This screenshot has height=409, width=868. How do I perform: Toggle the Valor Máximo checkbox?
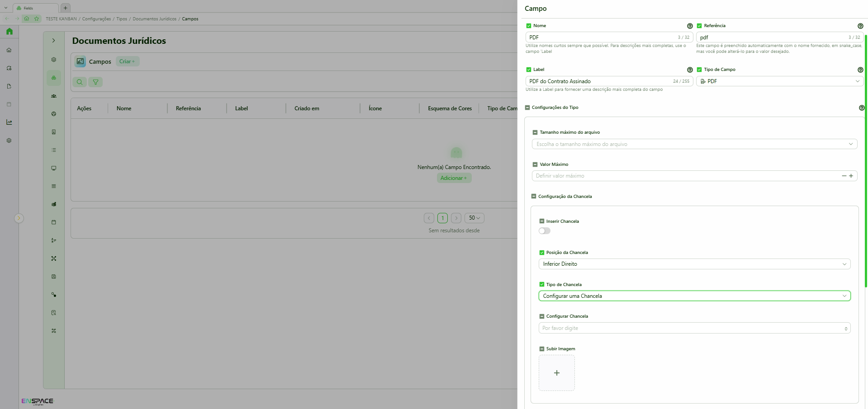(x=535, y=165)
